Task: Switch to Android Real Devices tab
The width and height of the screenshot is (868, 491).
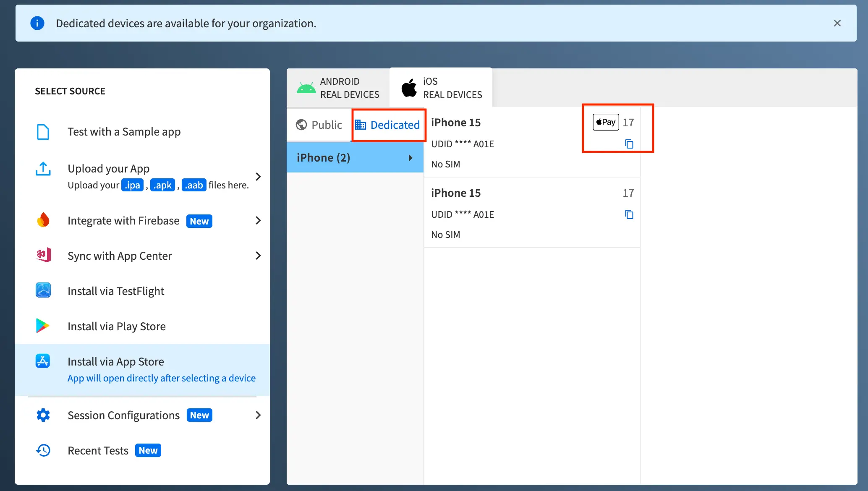Action: (338, 88)
